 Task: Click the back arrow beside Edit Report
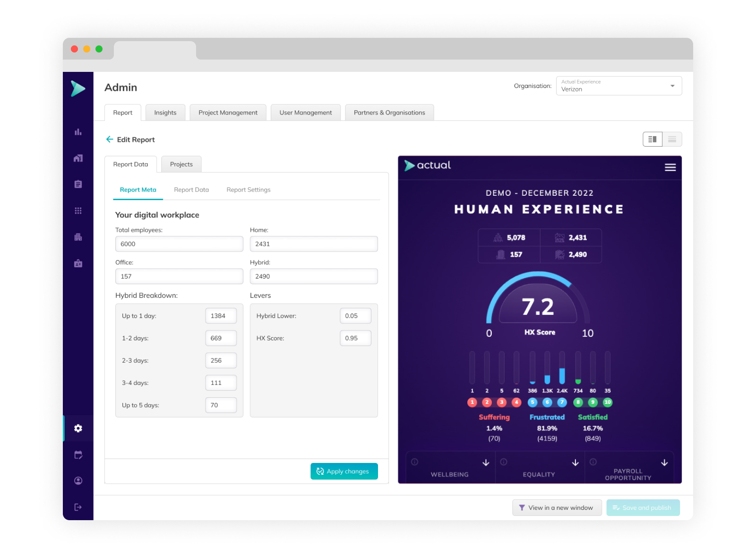point(110,139)
